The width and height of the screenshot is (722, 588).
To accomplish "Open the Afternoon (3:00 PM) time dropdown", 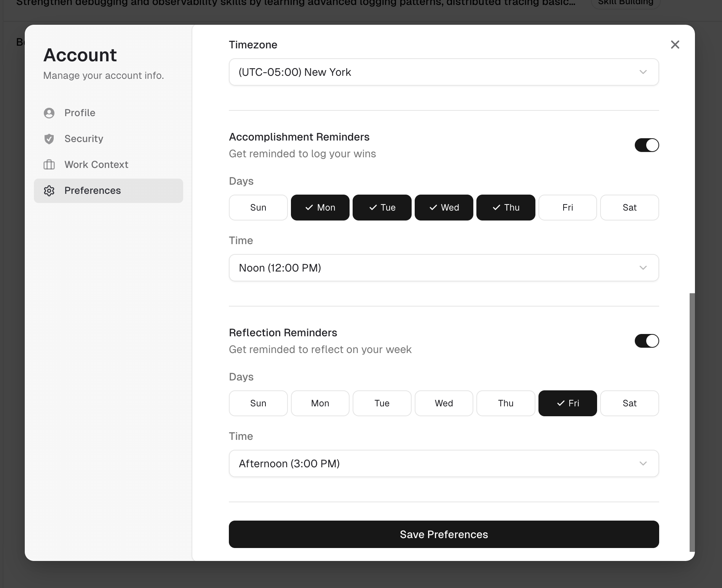I will 444,463.
